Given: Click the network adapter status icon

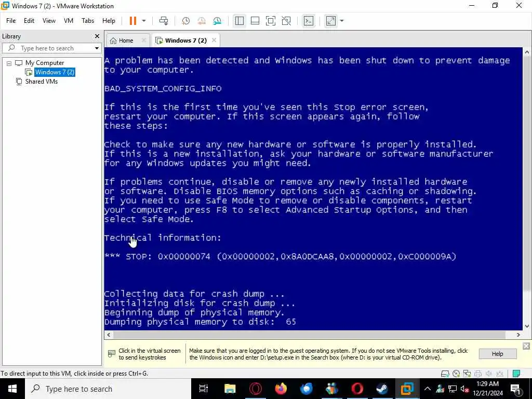Looking at the screenshot, I should (x=467, y=374).
